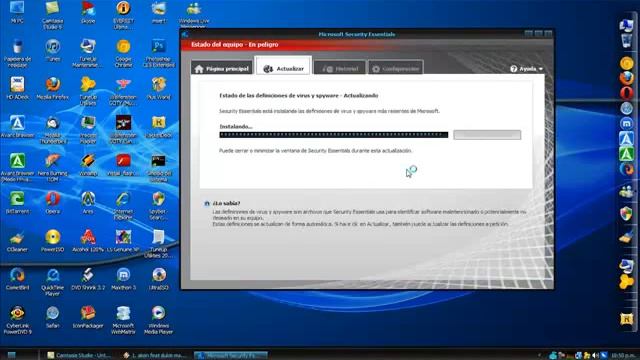The width and height of the screenshot is (640, 360).
Task: Open the CCleaner desktop shortcut
Action: tap(17, 240)
